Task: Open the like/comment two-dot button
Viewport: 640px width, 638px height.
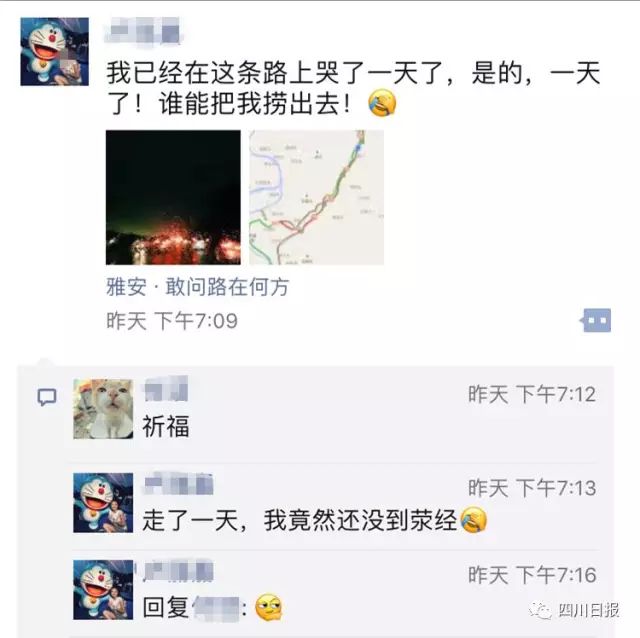Action: coord(596,320)
